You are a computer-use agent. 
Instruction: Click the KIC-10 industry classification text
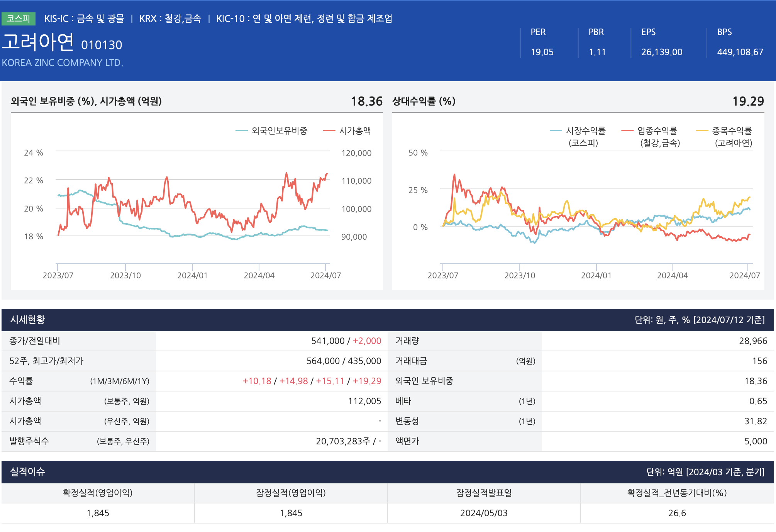pyautogui.click(x=304, y=19)
